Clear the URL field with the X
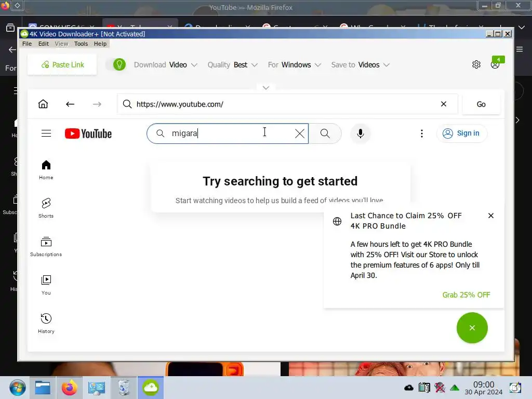532x399 pixels. click(444, 104)
